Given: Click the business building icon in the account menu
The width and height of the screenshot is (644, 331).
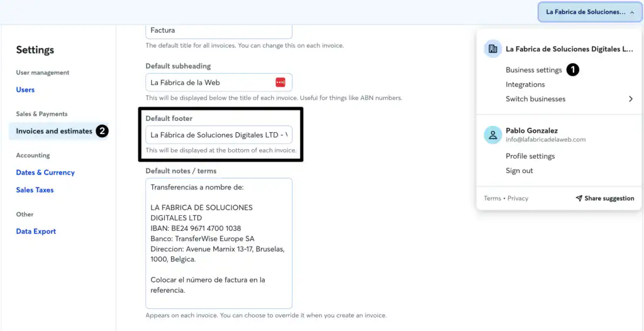Looking at the screenshot, I should tap(492, 49).
